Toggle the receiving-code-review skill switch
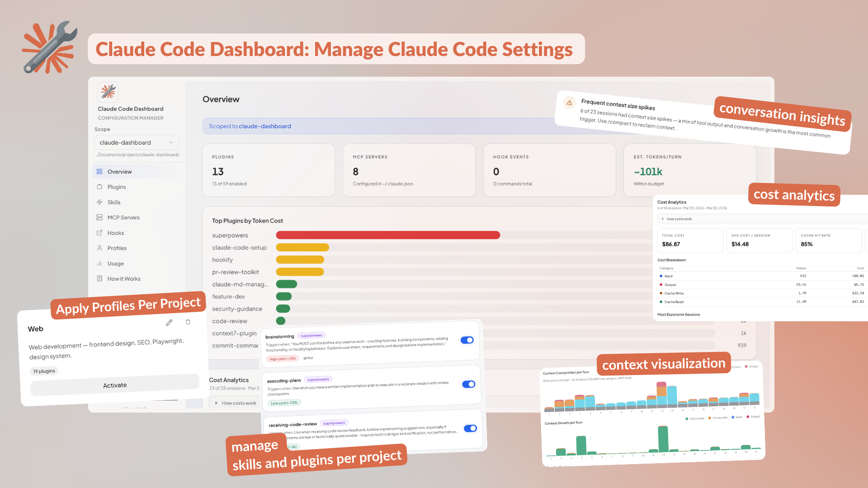The height and width of the screenshot is (488, 868). 471,428
